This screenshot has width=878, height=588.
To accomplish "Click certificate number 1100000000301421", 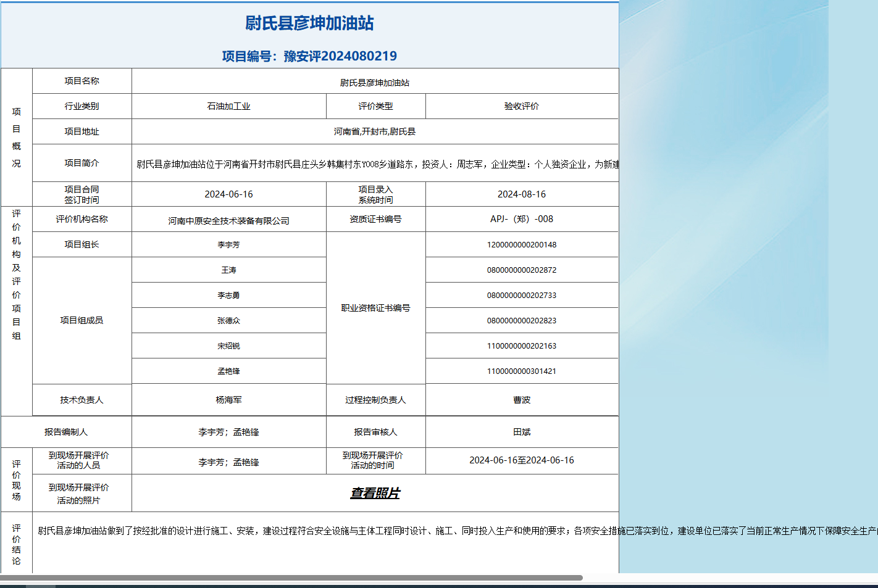I will tap(522, 371).
